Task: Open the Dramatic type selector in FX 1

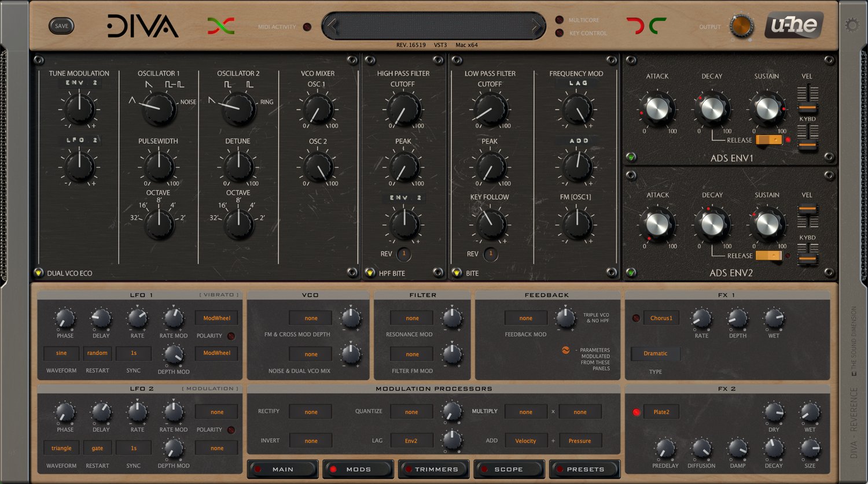Action: (655, 353)
